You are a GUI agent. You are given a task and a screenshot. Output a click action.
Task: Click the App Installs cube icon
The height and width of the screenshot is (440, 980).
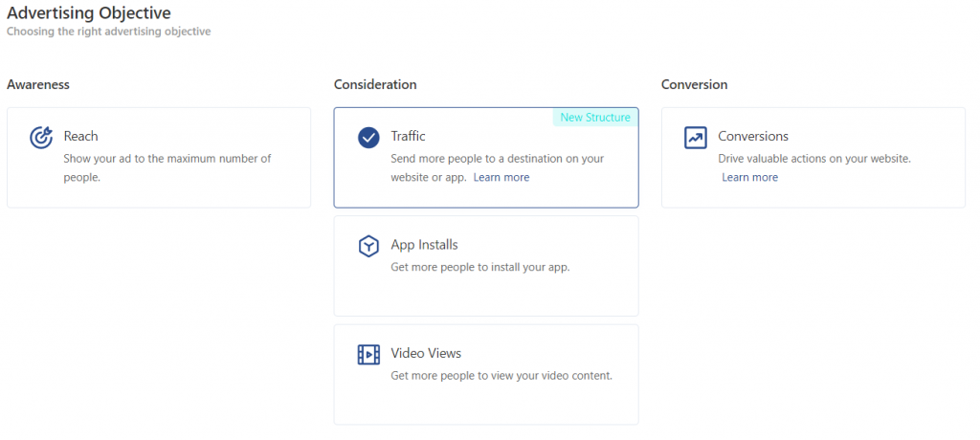point(368,246)
